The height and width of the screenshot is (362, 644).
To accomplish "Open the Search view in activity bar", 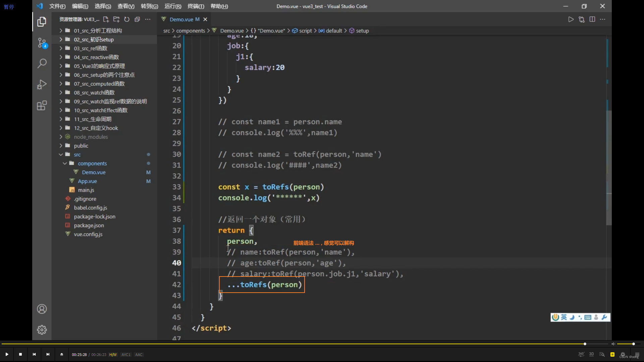I will pos(42,63).
